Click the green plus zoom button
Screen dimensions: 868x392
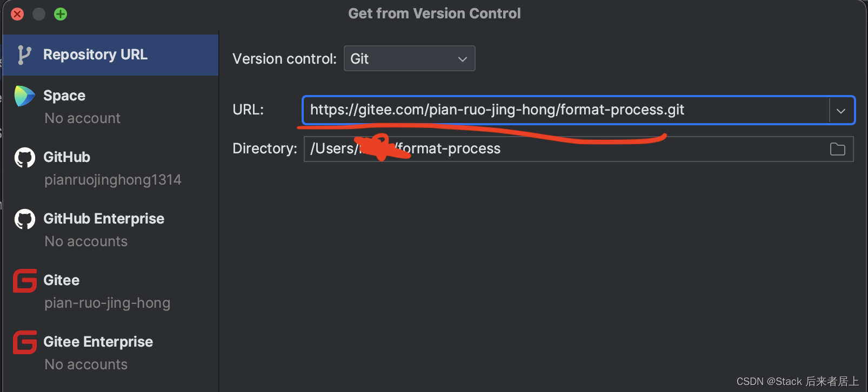(60, 14)
